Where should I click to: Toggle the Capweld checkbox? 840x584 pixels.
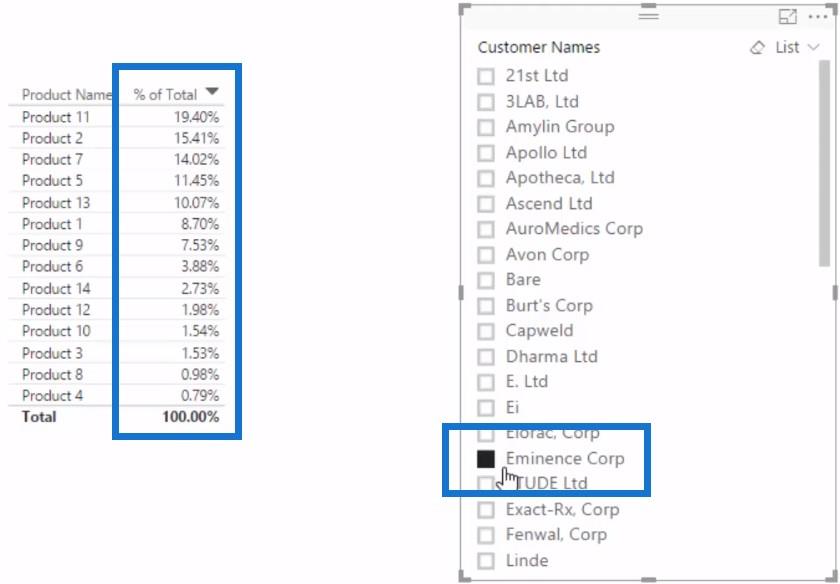(x=486, y=331)
